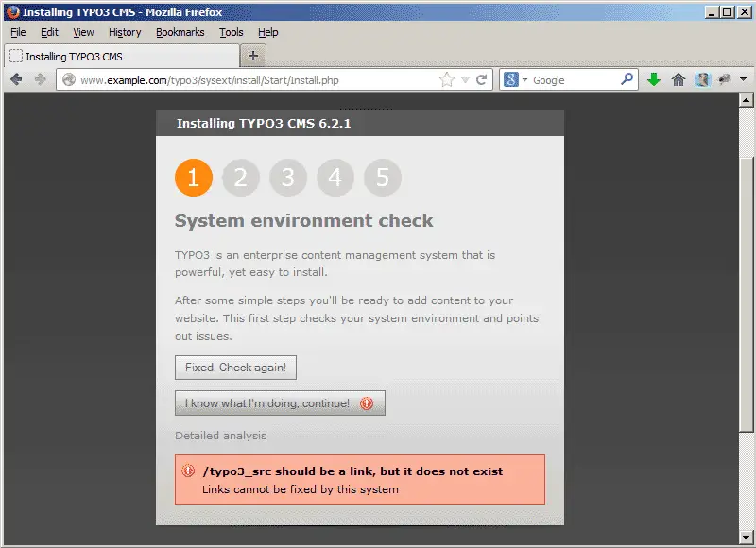The width and height of the screenshot is (756, 548).
Task: Click step 5 circle in installer
Action: pos(383,178)
